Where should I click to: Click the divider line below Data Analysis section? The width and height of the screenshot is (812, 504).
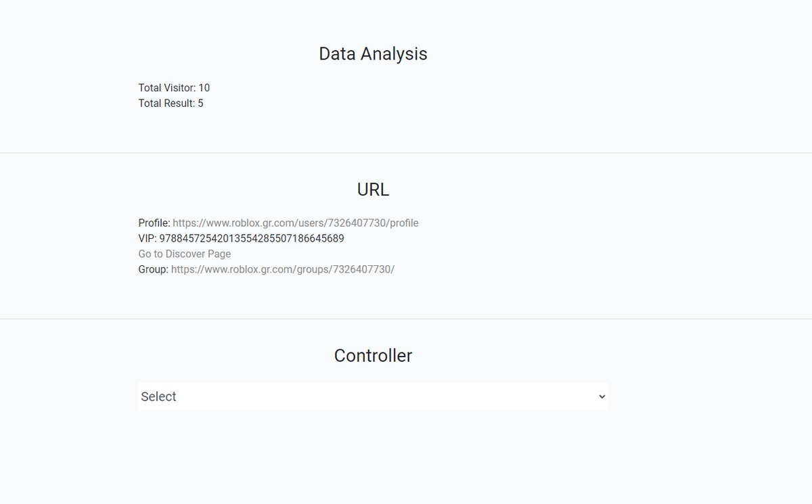406,153
